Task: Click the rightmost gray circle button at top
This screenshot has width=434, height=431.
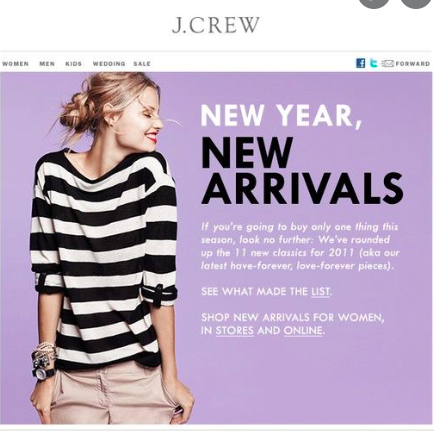Action: point(416,2)
